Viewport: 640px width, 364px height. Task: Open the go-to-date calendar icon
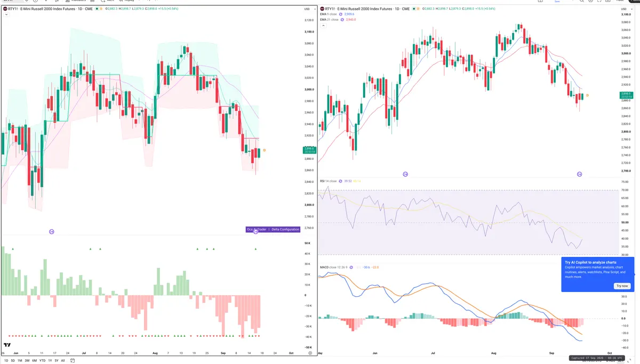coord(73,361)
